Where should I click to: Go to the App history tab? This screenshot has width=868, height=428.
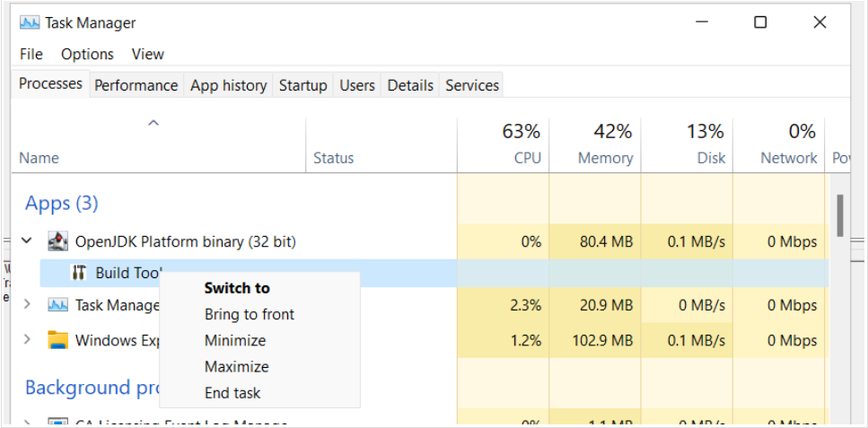(228, 85)
